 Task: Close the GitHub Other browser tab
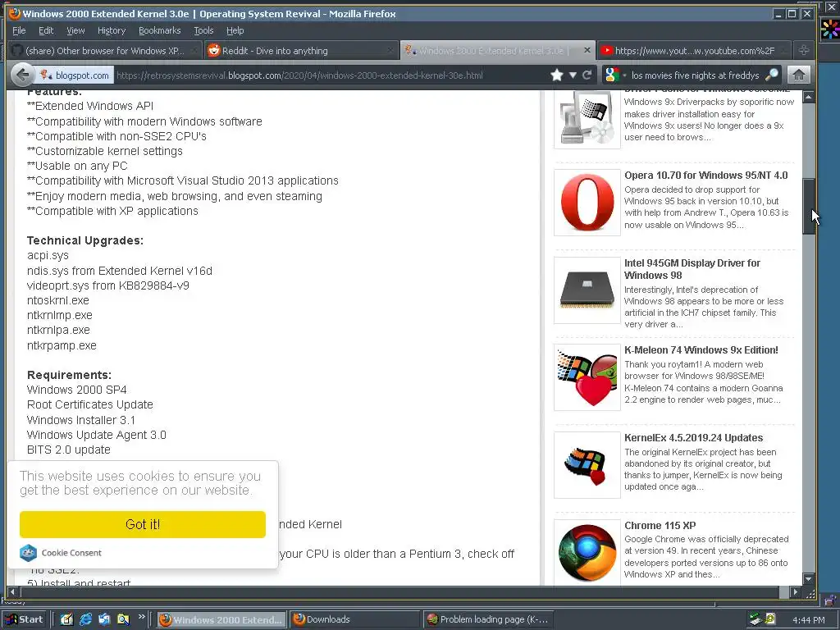[194, 51]
